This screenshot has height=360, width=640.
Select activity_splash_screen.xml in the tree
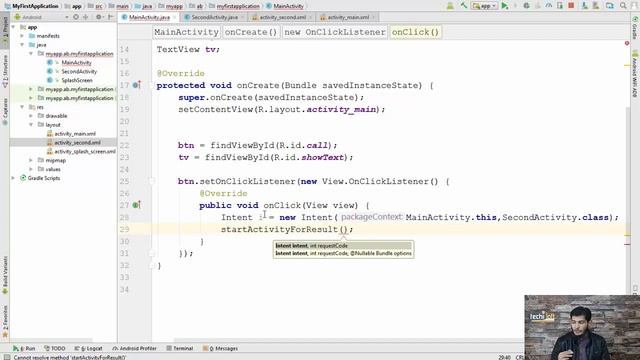[85, 151]
